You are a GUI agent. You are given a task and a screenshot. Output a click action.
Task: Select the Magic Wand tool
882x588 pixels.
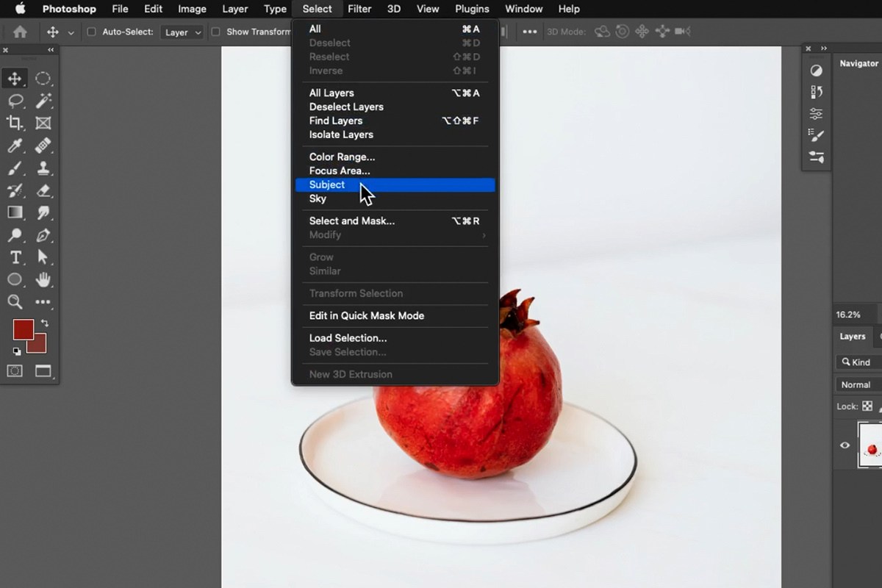pyautogui.click(x=43, y=101)
